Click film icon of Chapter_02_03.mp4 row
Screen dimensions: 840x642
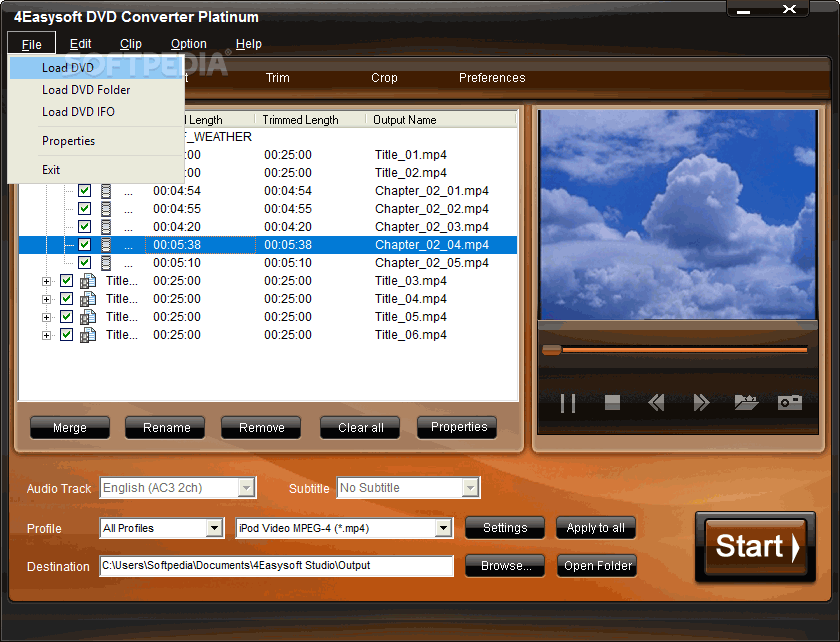pos(106,227)
